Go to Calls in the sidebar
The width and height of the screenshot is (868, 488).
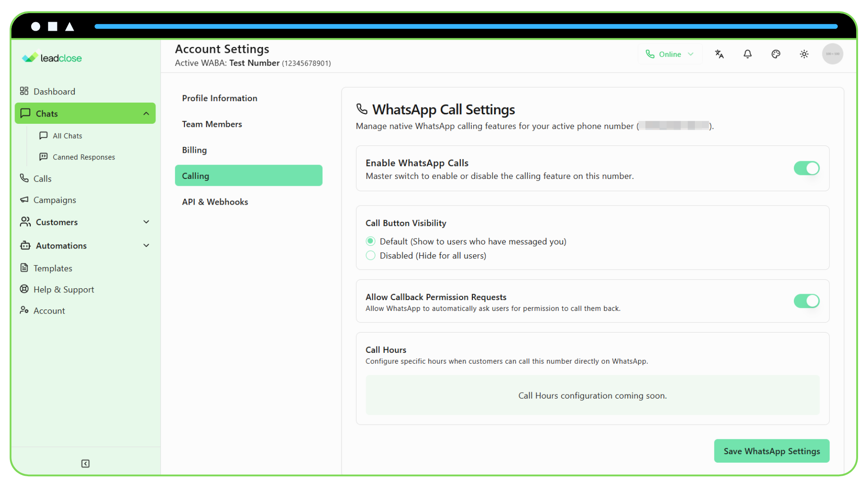[x=36, y=178]
